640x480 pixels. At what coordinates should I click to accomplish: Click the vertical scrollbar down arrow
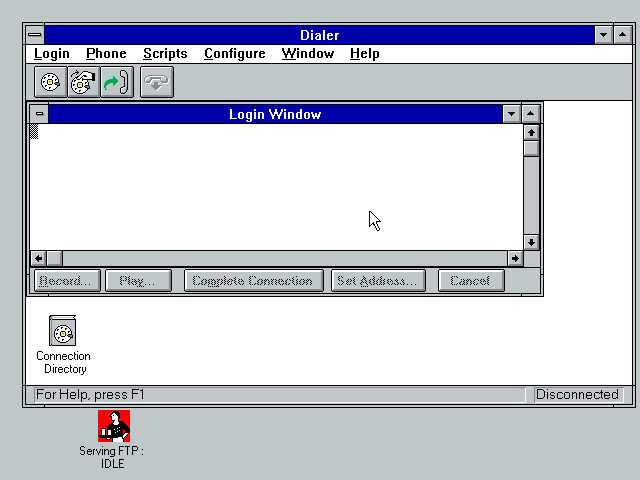click(531, 242)
